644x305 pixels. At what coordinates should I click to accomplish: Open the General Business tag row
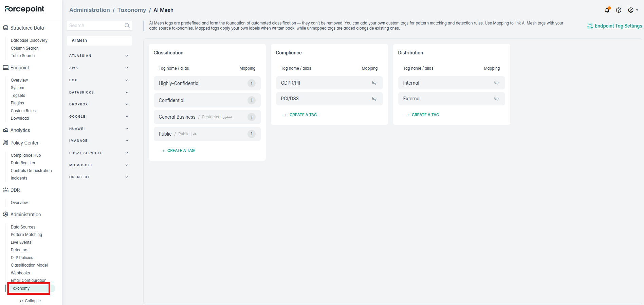[x=207, y=117]
